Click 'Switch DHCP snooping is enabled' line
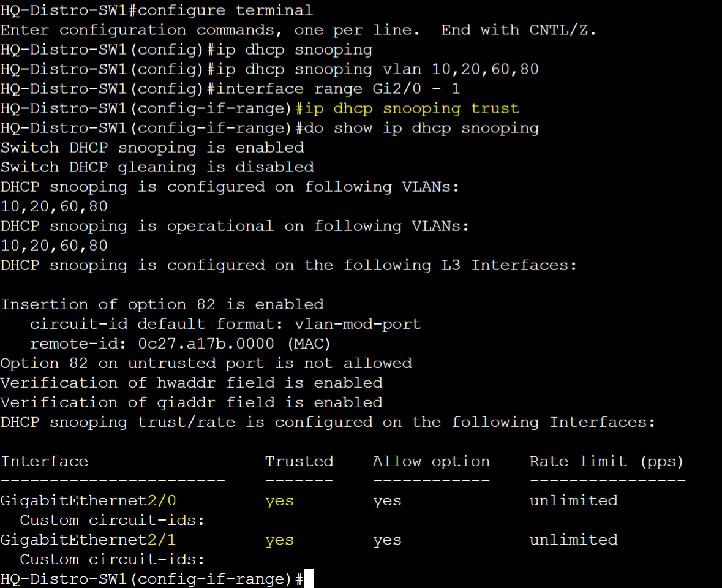 point(152,148)
